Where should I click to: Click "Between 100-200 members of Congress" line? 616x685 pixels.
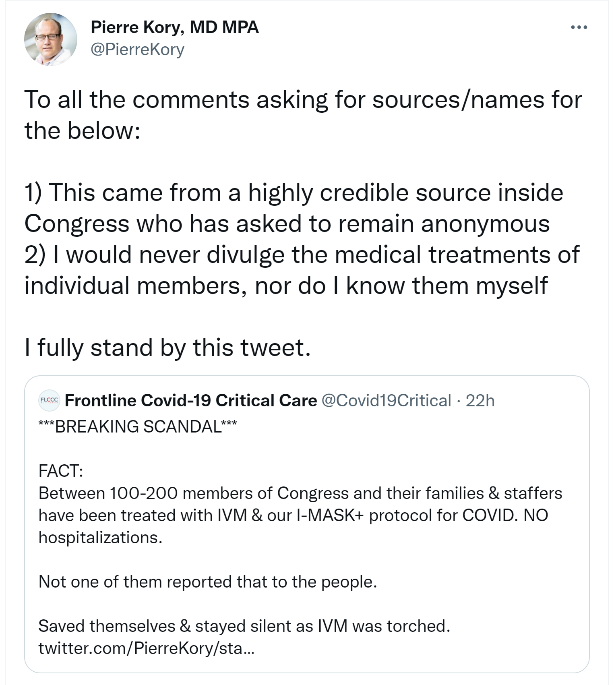point(300,493)
